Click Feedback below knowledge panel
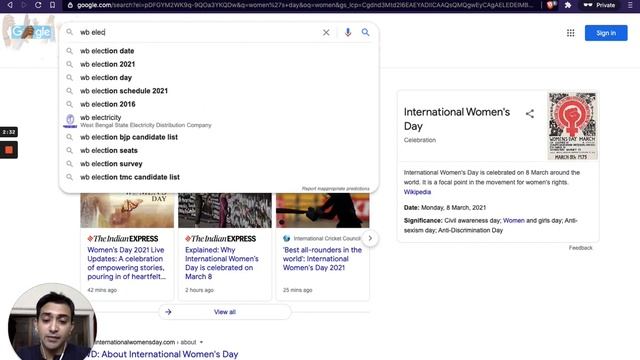This screenshot has width=640, height=360. pyautogui.click(x=580, y=248)
